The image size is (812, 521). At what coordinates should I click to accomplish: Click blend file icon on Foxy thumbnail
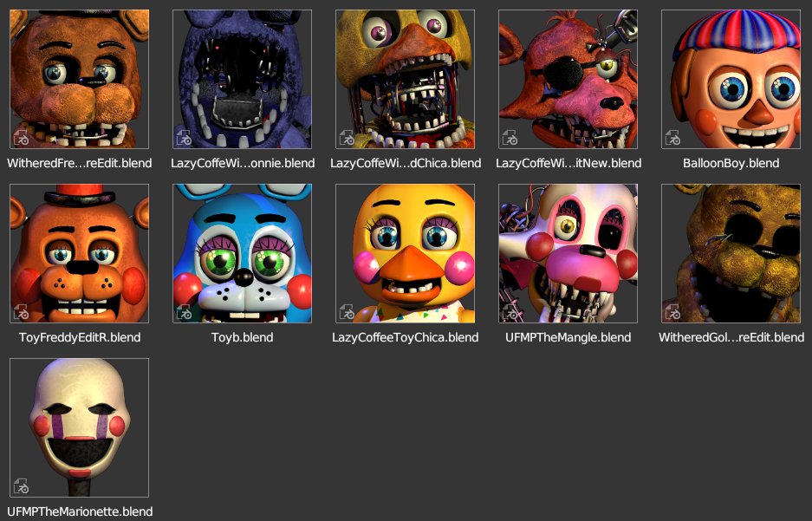pyautogui.click(x=510, y=138)
